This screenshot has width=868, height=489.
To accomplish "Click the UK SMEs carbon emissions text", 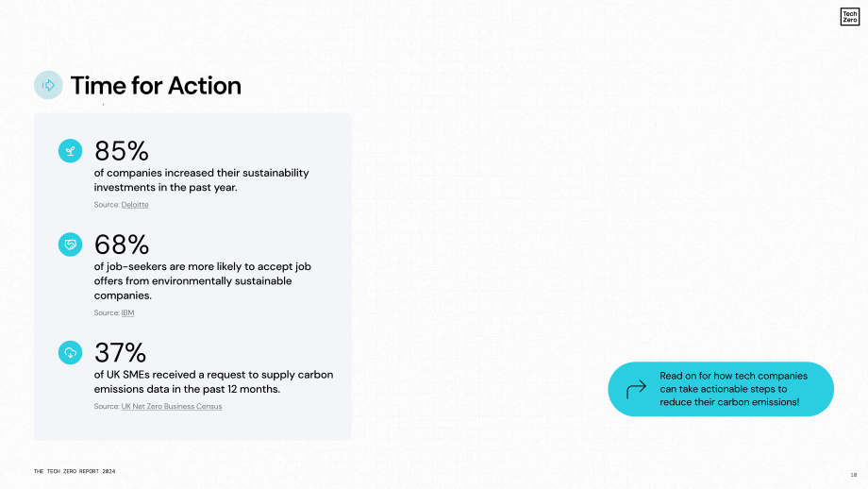I will [213, 381].
